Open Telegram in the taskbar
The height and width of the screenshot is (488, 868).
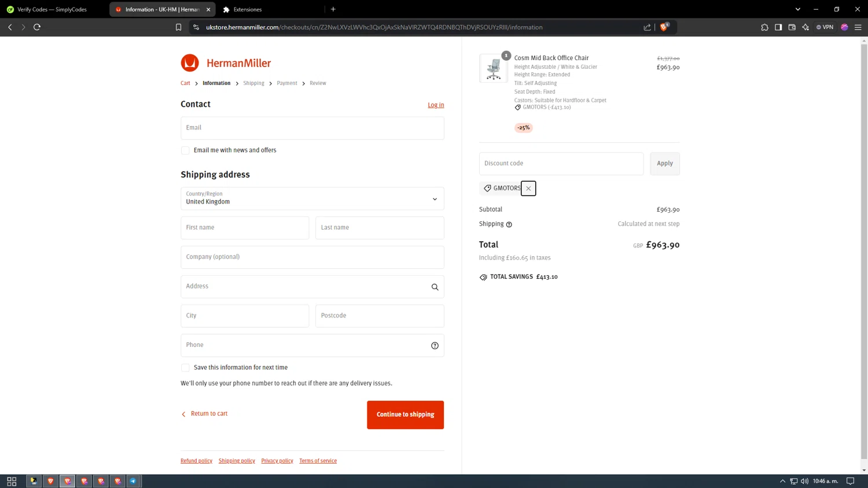click(133, 481)
